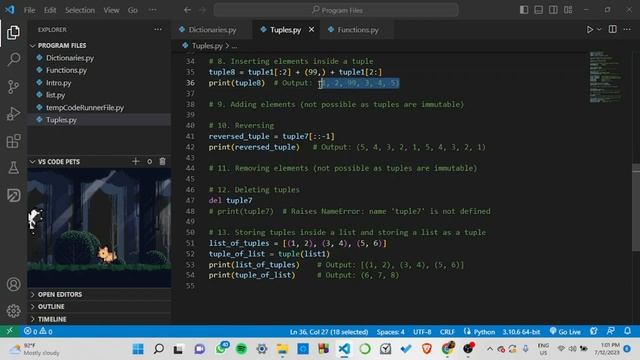Viewport: 640px width, 360px height.
Task: Expand the TIMELINE section
Action: (x=99, y=319)
